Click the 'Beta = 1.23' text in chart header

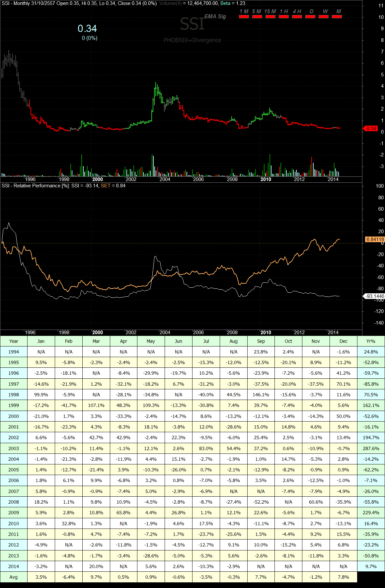233,3
